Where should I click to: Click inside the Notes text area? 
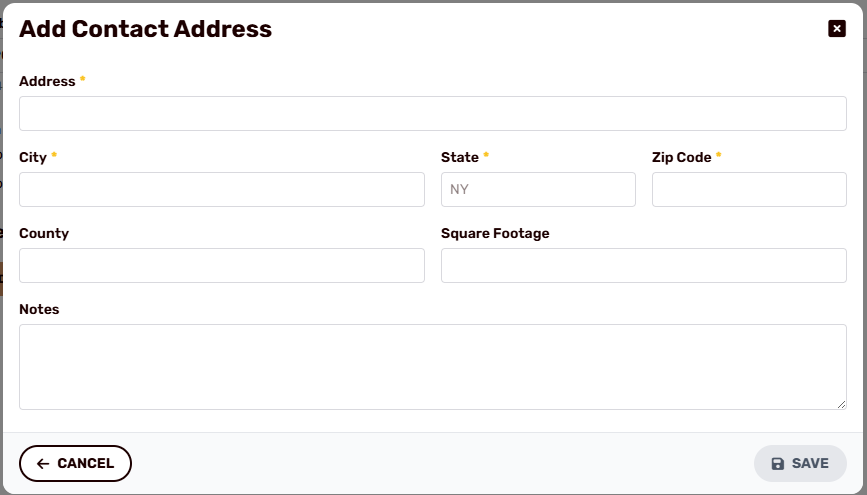point(432,367)
